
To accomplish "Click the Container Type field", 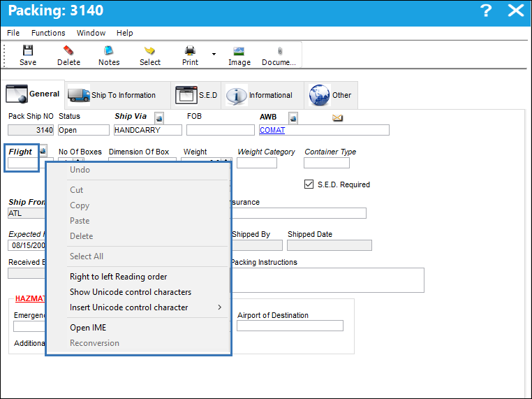I will [x=327, y=163].
